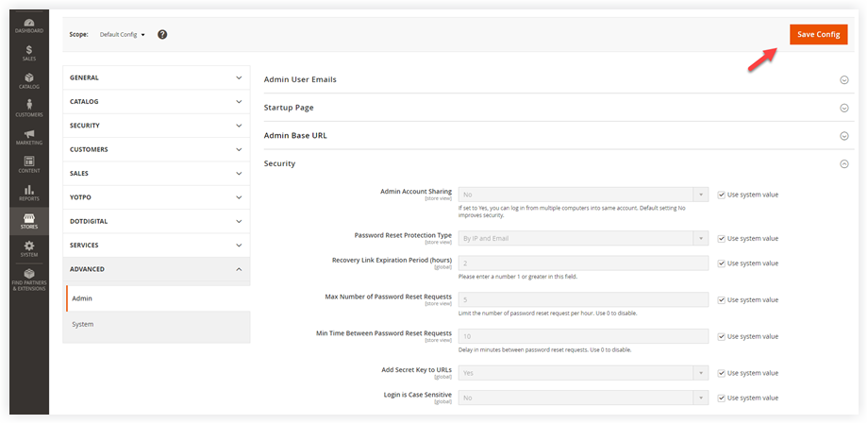Toggle Use system value for Admin Account Sharing
Viewport: 868px width, 424px height.
[x=721, y=195]
